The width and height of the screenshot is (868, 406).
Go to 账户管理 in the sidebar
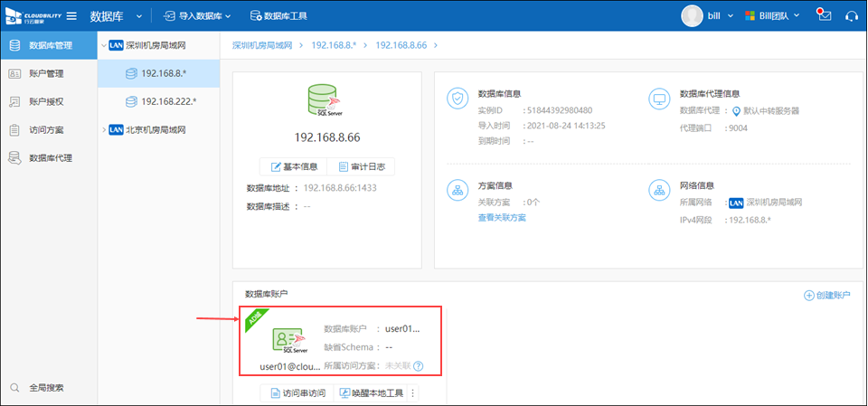[x=46, y=72]
